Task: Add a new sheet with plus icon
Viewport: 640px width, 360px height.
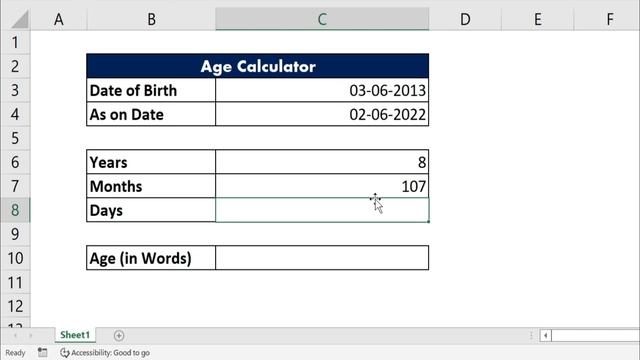Action: pos(119,336)
